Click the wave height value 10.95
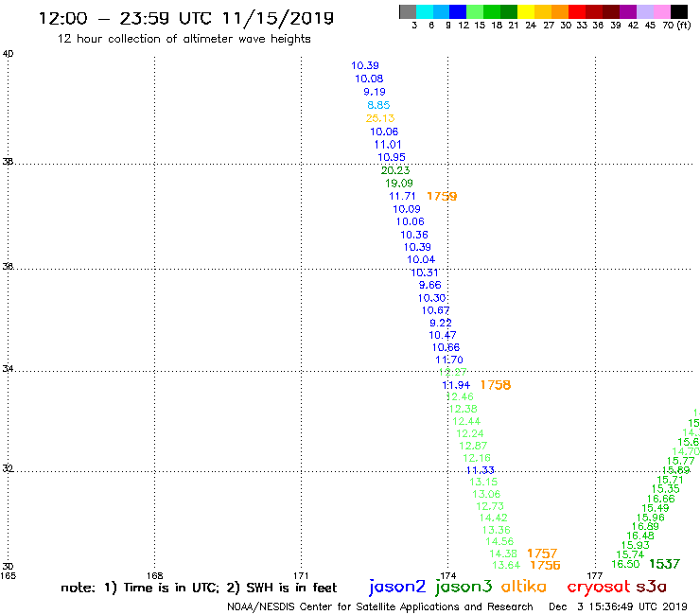 392,157
